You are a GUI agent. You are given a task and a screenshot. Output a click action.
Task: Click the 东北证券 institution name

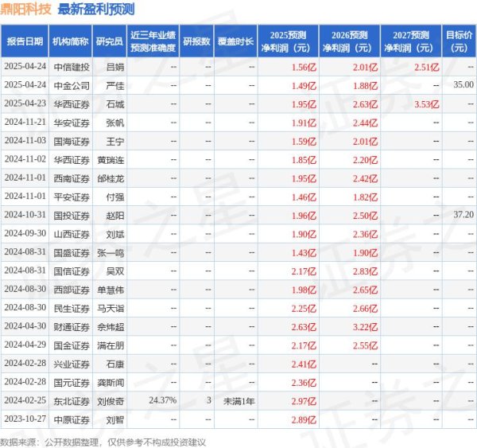(71, 399)
